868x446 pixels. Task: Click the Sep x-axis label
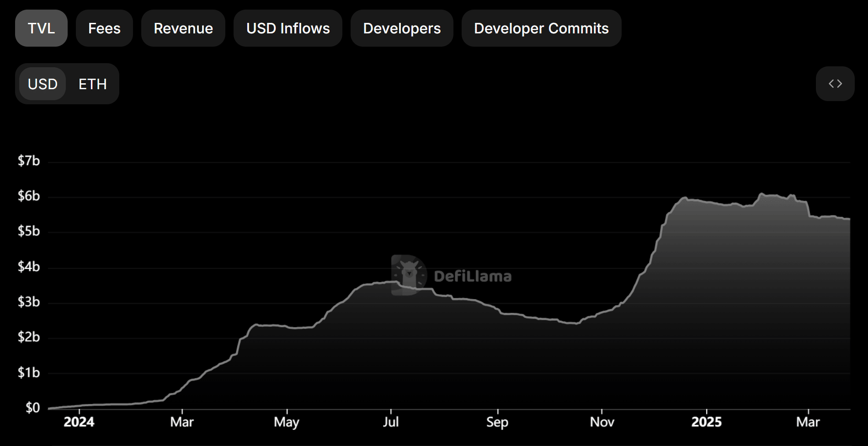pyautogui.click(x=497, y=422)
